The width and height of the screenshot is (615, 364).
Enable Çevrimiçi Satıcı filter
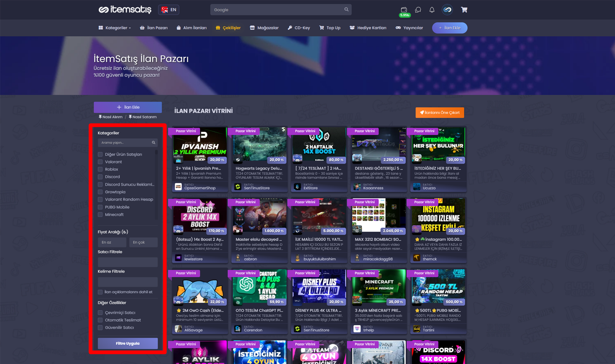tap(100, 313)
